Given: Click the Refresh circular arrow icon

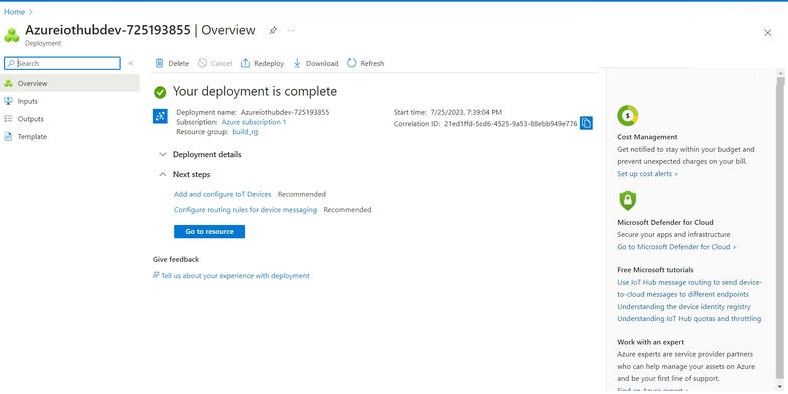Looking at the screenshot, I should point(351,63).
